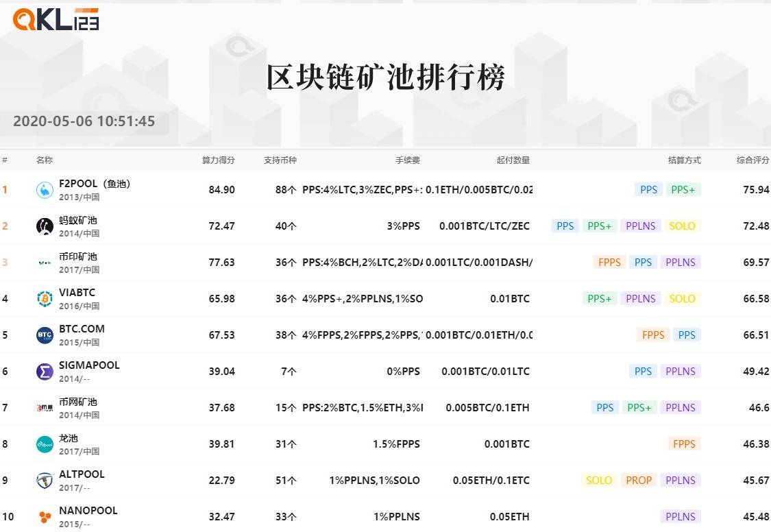Open the 蚂蚁矿池 pool name

(x=77, y=220)
